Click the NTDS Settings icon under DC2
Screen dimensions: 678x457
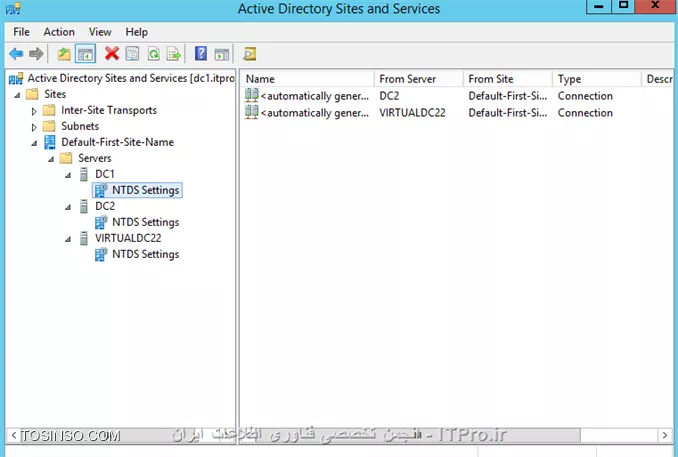point(101,222)
